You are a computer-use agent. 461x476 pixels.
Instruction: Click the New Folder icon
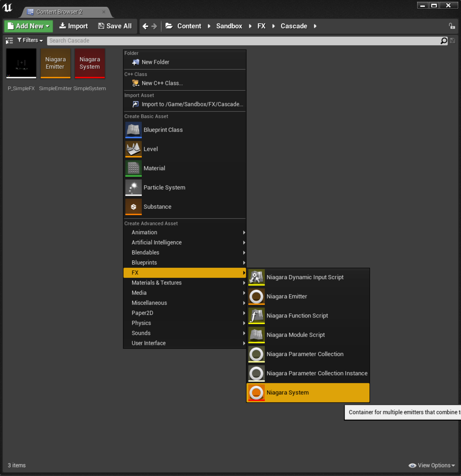(135, 62)
